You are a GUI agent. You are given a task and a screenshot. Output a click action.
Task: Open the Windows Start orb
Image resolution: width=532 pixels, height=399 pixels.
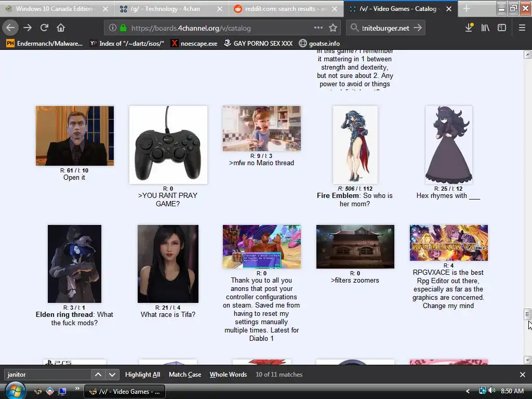(15, 391)
